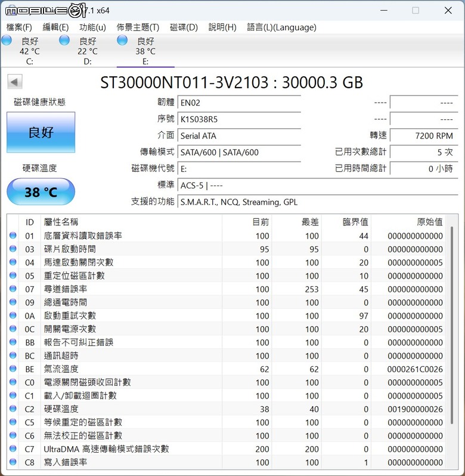Click the transfer mode field SATA/600
Image resolution: width=465 pixels, height=476 pixels.
(x=239, y=152)
